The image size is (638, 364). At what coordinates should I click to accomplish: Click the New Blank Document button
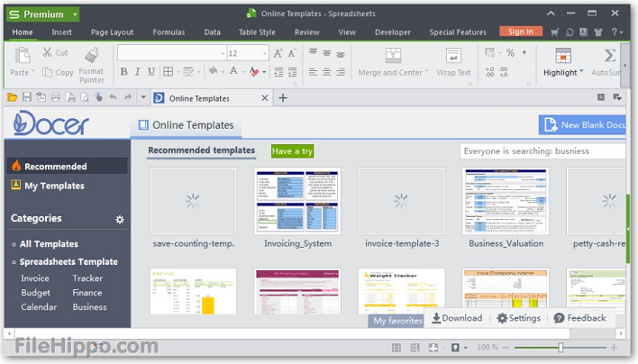tap(583, 125)
